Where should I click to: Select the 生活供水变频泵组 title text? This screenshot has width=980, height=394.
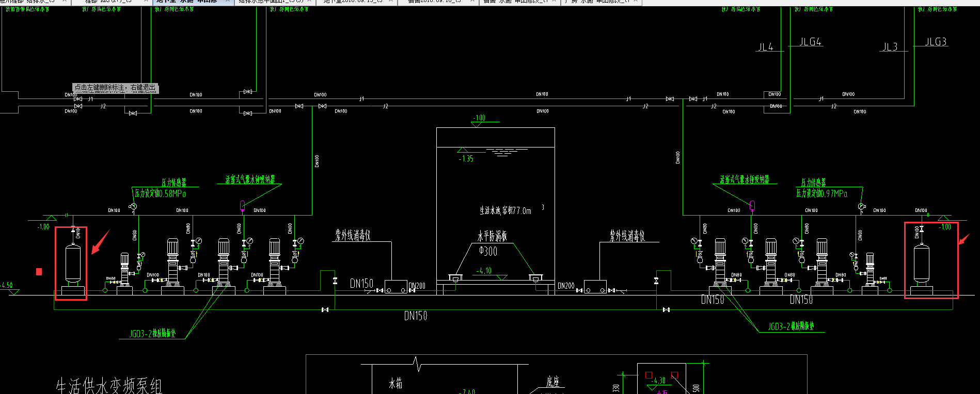(109, 386)
